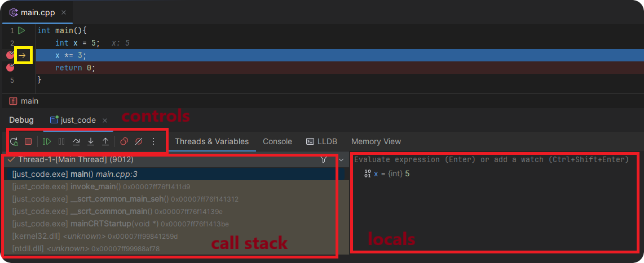Screen dimensions: 644x263
Task: Click the Evaluate expression input field
Action: 492,159
